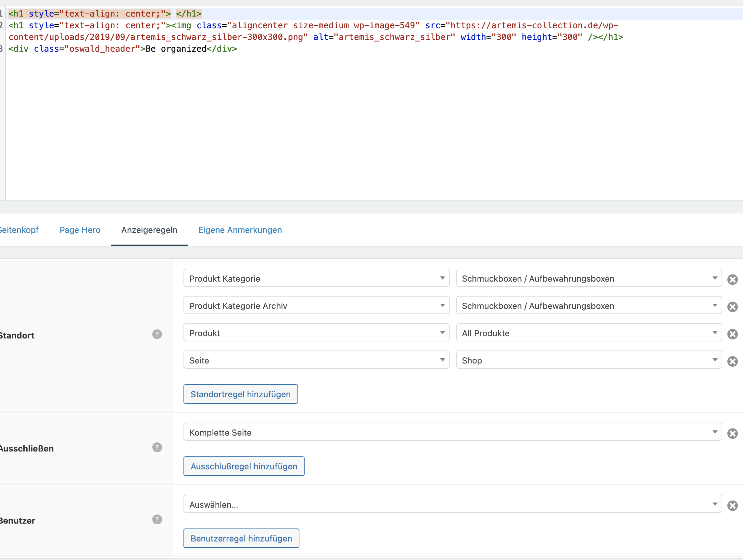The height and width of the screenshot is (560, 743).
Task: Click the Benutzer row label
Action: pyautogui.click(x=18, y=521)
